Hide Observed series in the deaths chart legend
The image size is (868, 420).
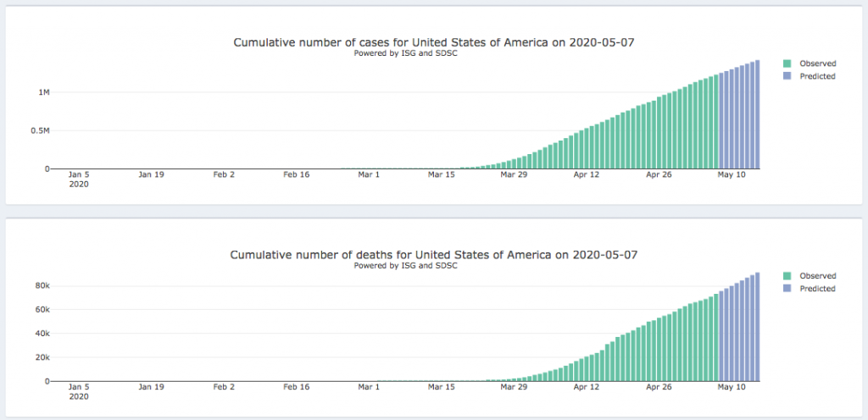point(818,276)
